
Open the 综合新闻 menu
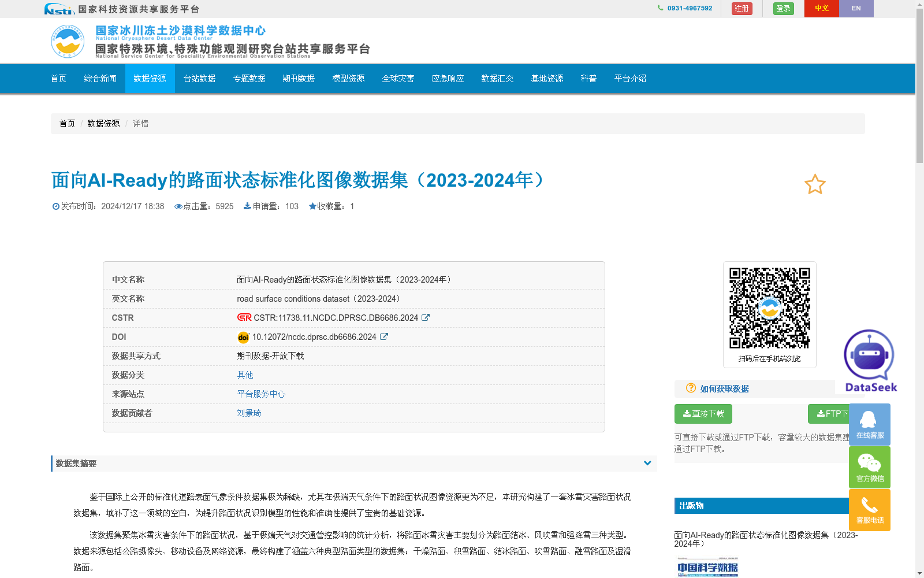[x=100, y=79]
